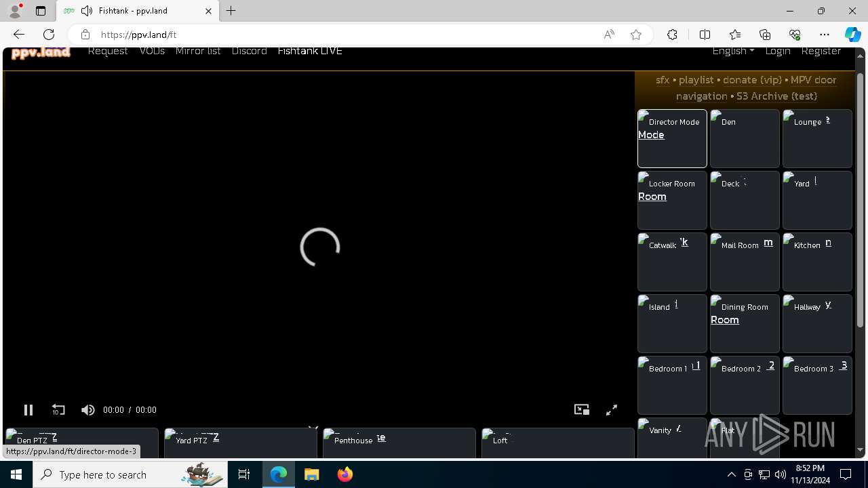Viewport: 868px width, 488px height.
Task: Open Task View on taskbar
Action: click(x=244, y=474)
